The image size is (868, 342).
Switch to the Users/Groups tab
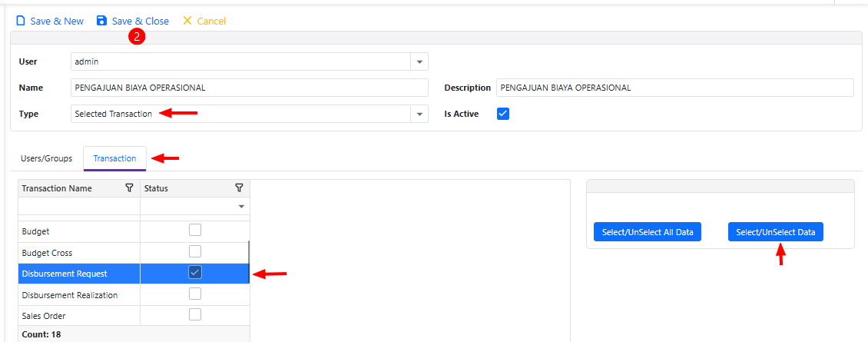47,158
